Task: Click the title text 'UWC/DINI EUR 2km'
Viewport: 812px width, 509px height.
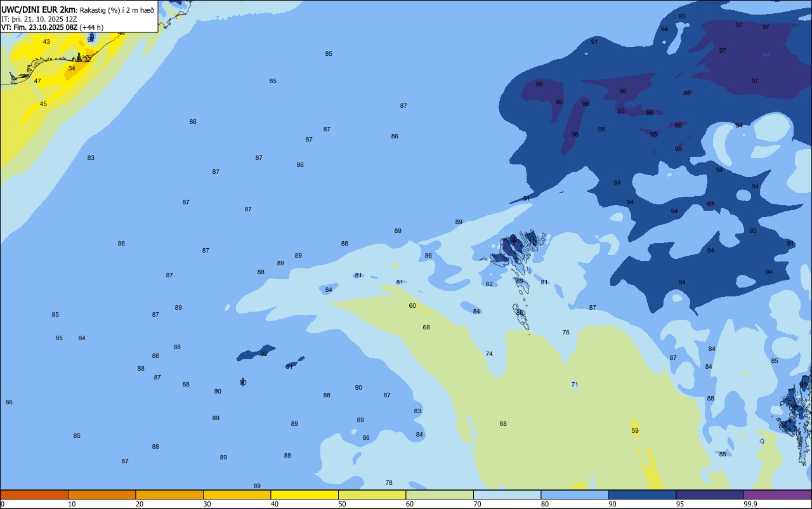Action: [x=39, y=10]
